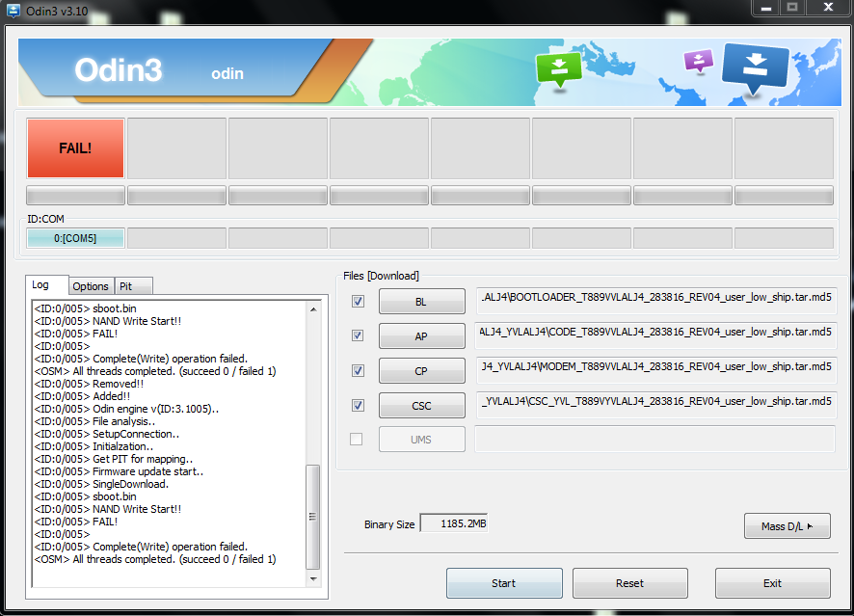The image size is (854, 616).
Task: Minimize the Odin3 window
Action: pos(765,8)
